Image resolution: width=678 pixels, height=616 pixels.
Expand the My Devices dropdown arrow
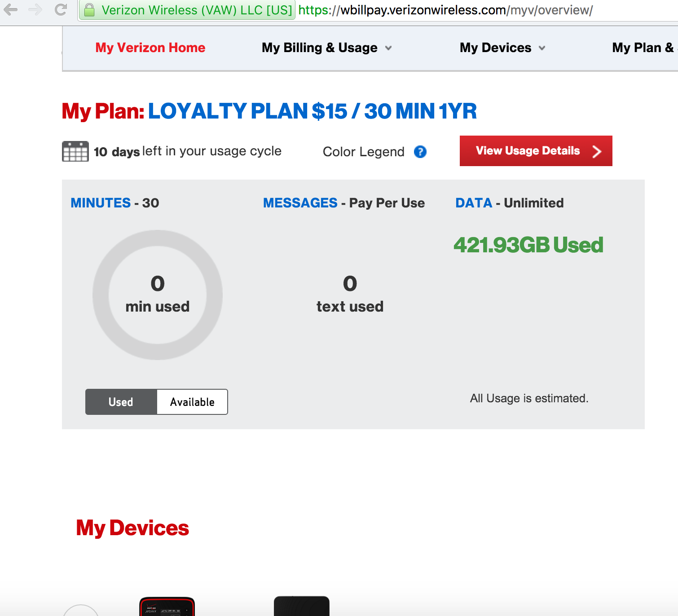coord(542,48)
